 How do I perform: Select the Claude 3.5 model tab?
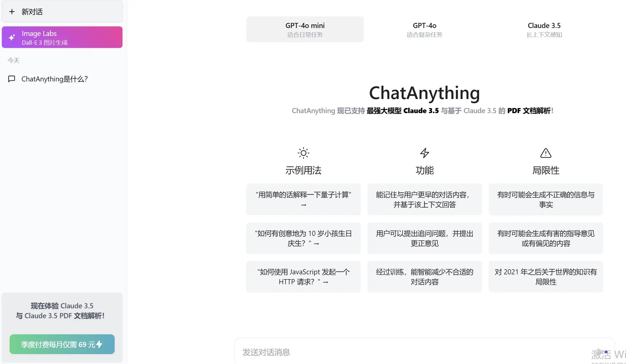tap(544, 29)
